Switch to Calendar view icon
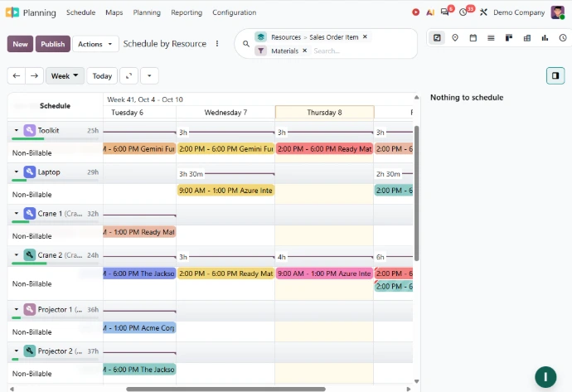The height and width of the screenshot is (392, 572). pos(473,37)
